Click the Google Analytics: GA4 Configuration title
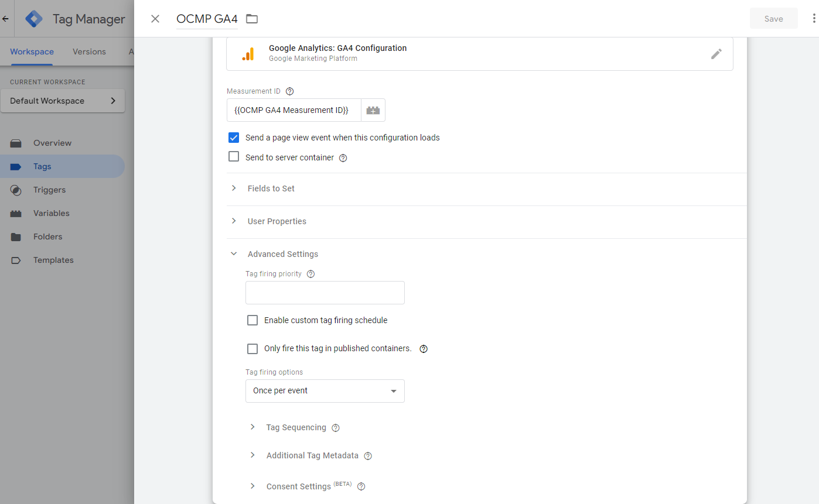Image resolution: width=819 pixels, height=504 pixels. click(337, 48)
